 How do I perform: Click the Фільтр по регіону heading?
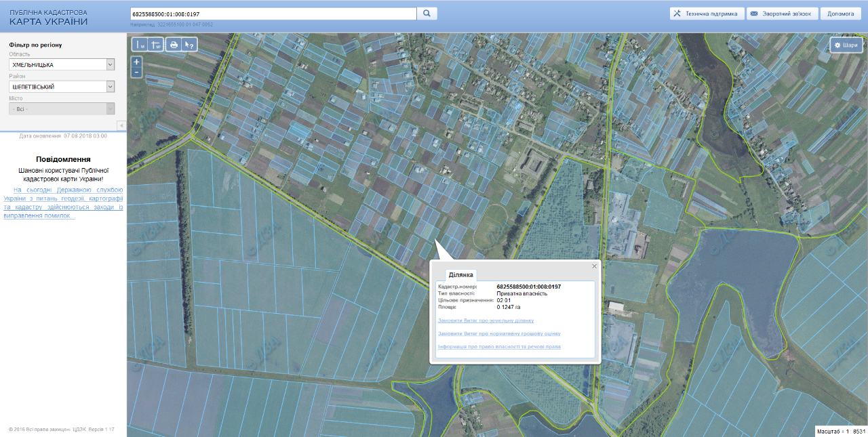[x=35, y=45]
